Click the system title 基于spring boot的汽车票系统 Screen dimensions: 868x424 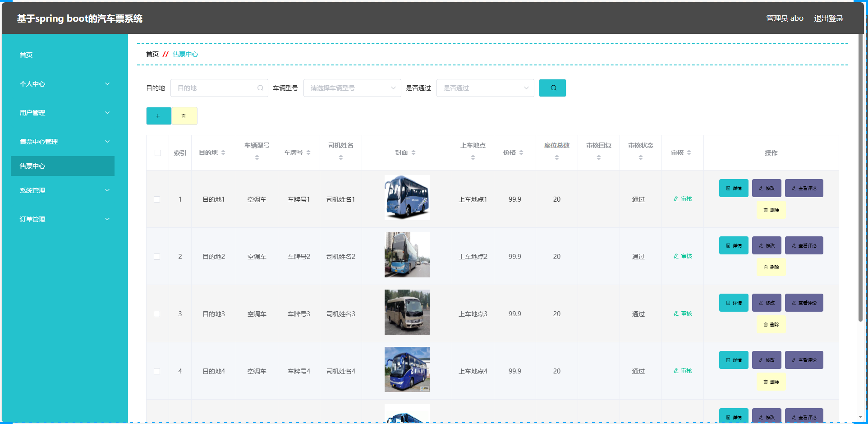tap(80, 18)
